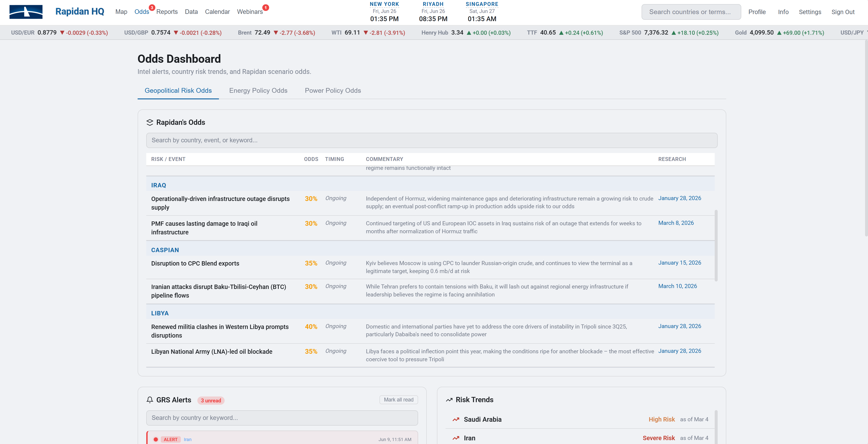Click the red 3 badge on Odds

[x=152, y=8]
